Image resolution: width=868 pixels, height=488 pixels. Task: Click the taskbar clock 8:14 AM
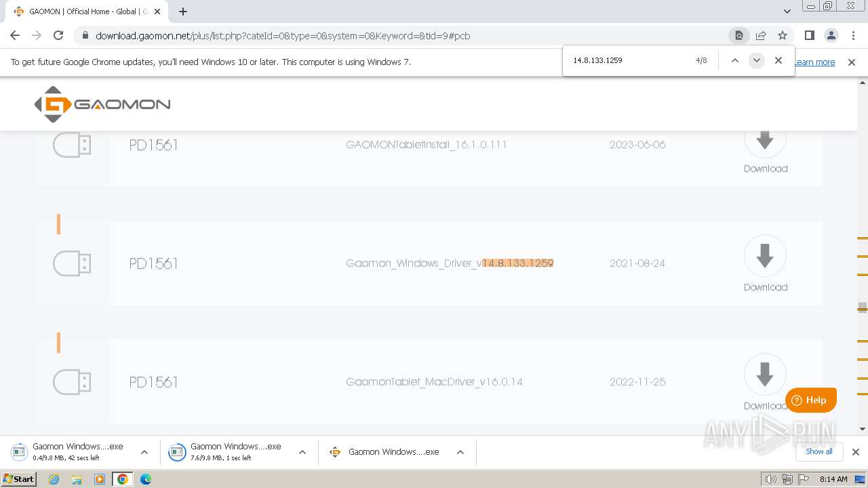click(833, 479)
